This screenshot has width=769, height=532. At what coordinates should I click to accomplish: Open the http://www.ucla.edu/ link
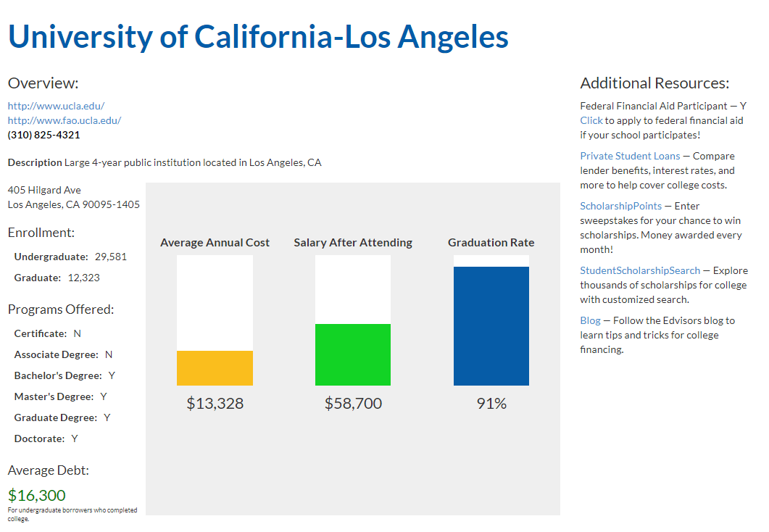[x=56, y=106]
